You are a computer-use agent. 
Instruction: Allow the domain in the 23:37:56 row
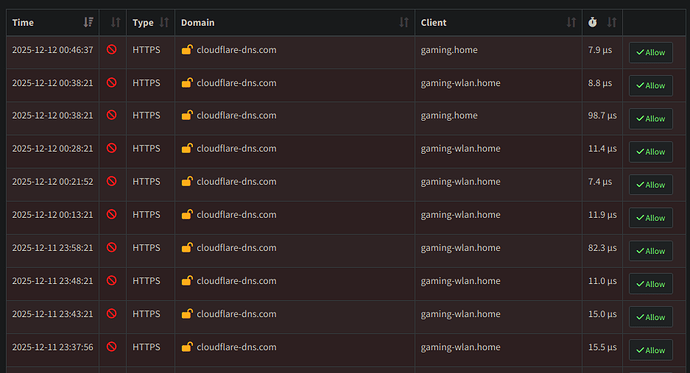pyautogui.click(x=651, y=350)
